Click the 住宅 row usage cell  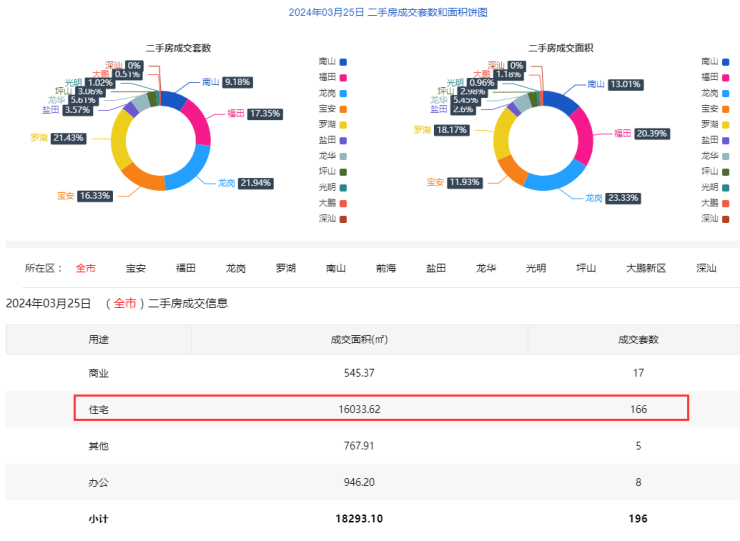point(98,409)
